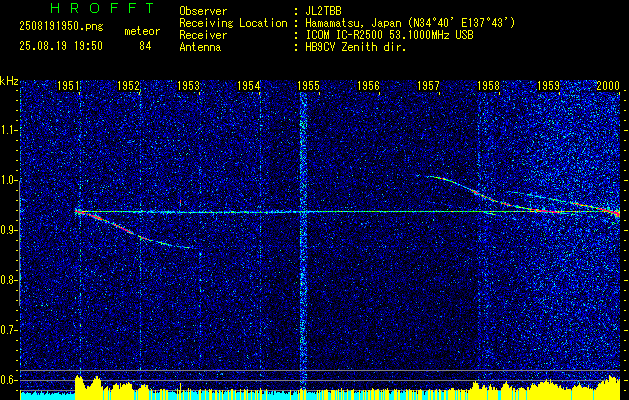Click the kHz axis unit label
Image resolution: width=629 pixels, height=400 pixels.
(x=9, y=81)
